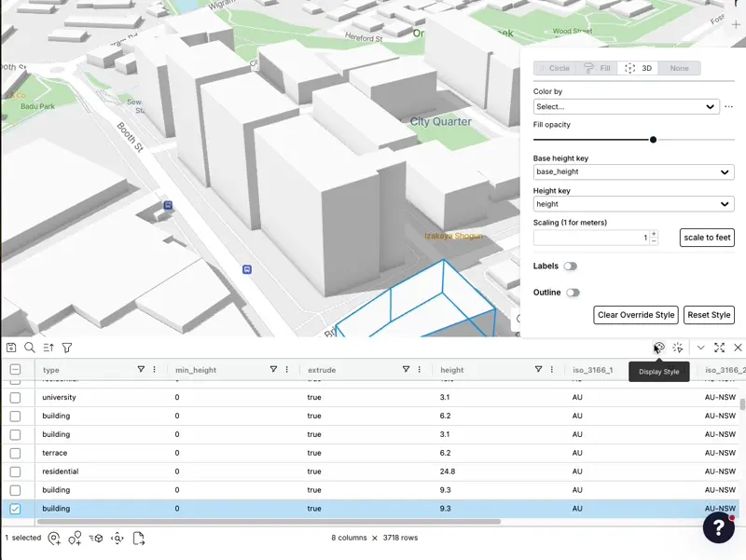Screen dimensions: 746x560
Task: Select the None style tab
Action: point(679,68)
